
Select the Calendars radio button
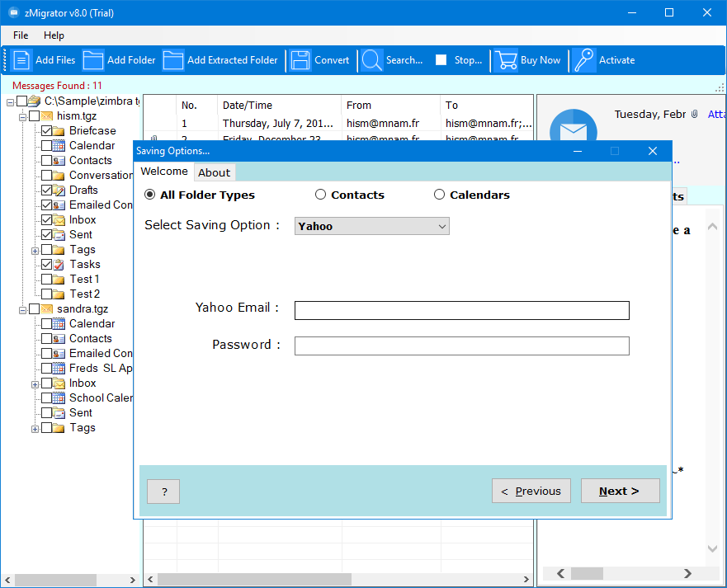coord(439,195)
